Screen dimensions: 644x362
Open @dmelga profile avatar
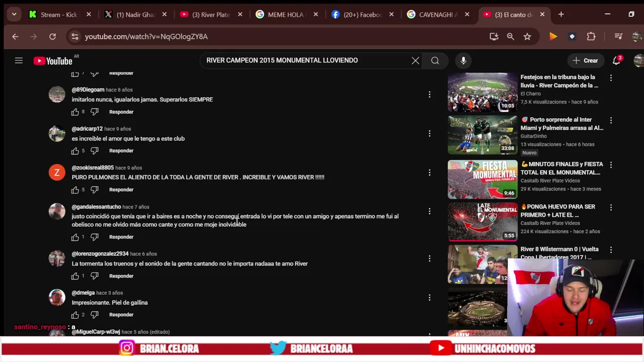pos(57,297)
